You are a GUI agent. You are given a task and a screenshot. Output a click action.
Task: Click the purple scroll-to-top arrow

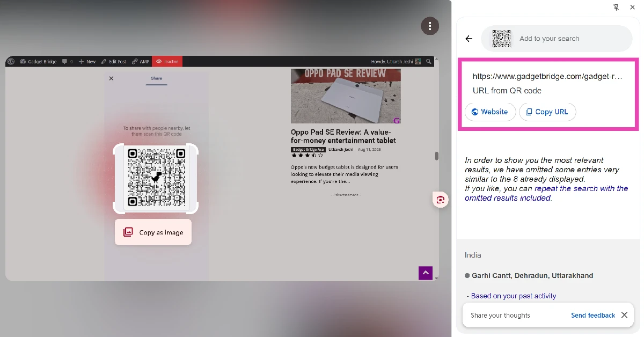pyautogui.click(x=426, y=273)
